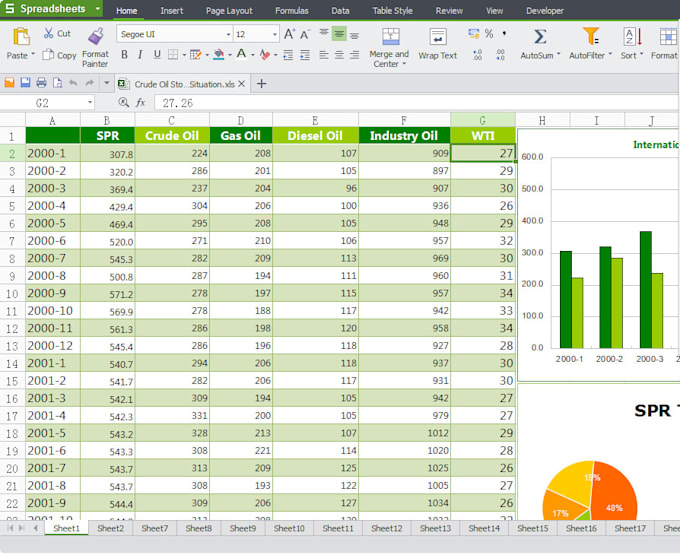Switch to the Formulas tab
This screenshot has height=555, width=680.
291,11
